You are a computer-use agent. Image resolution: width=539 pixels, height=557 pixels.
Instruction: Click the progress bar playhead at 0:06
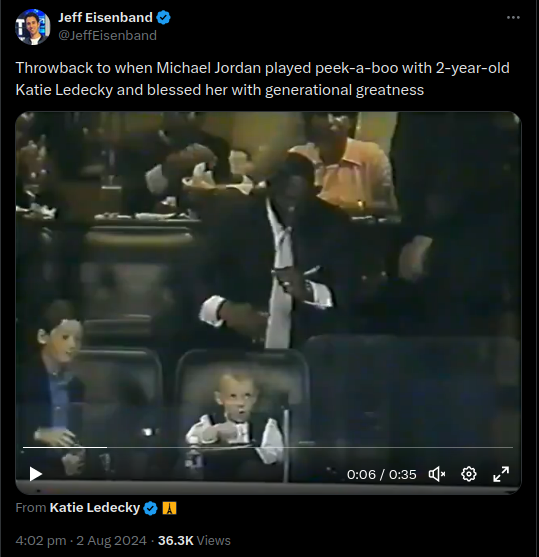coord(107,447)
